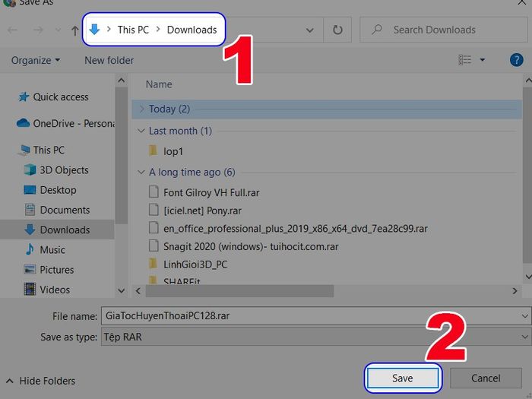
Task: Collapse the Last month (1) group
Action: coord(141,131)
